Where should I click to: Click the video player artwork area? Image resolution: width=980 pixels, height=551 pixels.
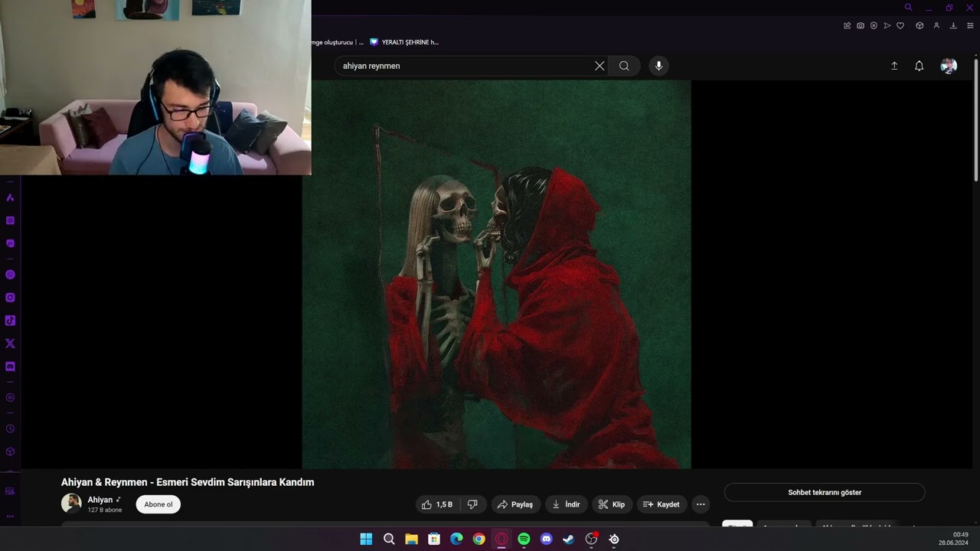[x=496, y=274]
